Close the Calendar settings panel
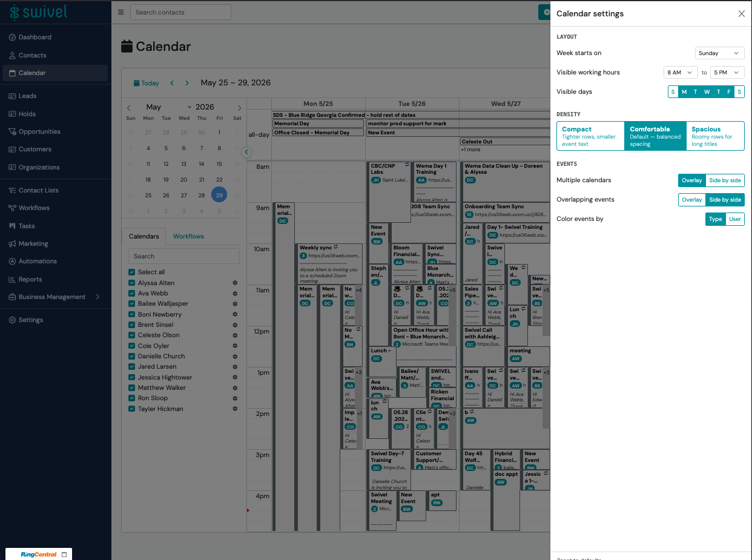The width and height of the screenshot is (752, 560). coord(741,13)
